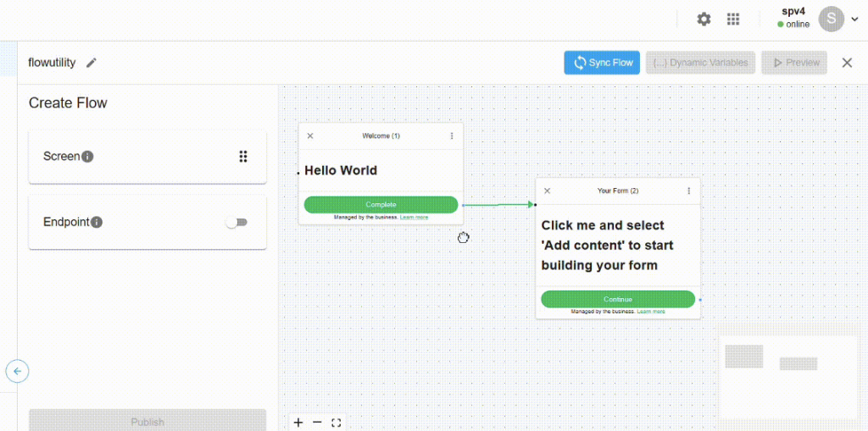Zoom in with the plus icon
The image size is (868, 431).
298,422
